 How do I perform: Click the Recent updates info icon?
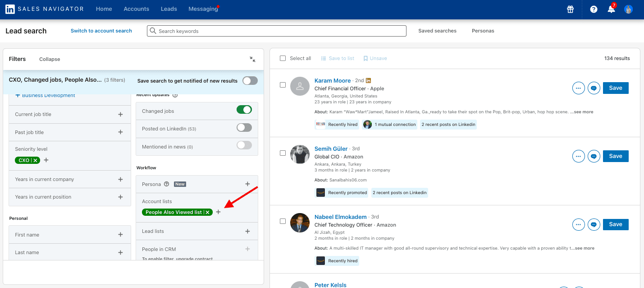pos(175,95)
